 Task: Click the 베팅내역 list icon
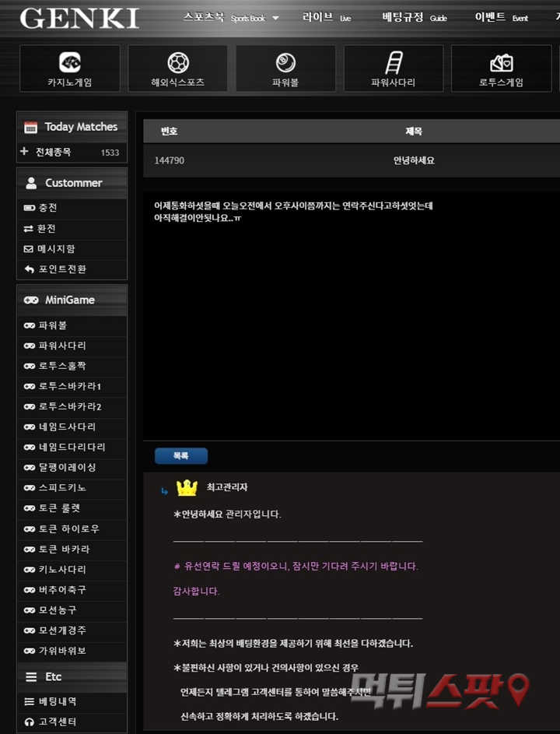[x=29, y=701]
